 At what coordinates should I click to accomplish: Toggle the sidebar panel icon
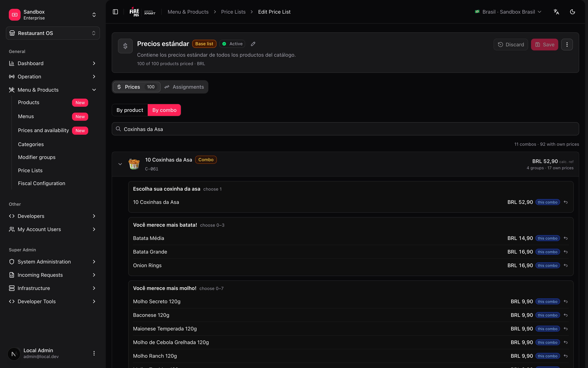115,12
